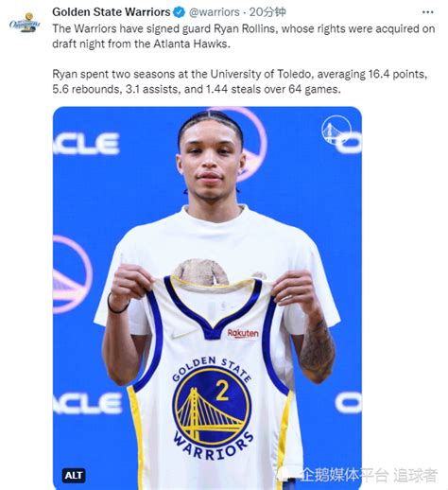Click the ACLE sponsor text top left of photo
Viewport: 448px width, 490px height.
click(86, 144)
